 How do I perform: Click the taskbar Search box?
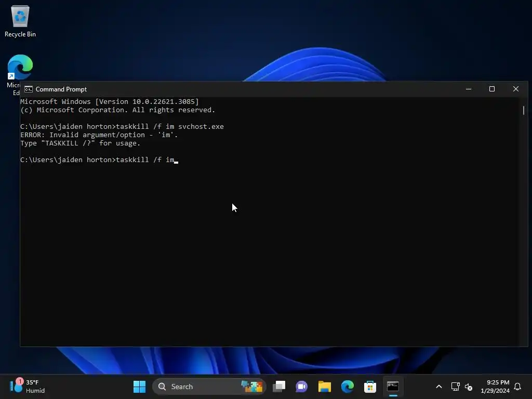209,387
